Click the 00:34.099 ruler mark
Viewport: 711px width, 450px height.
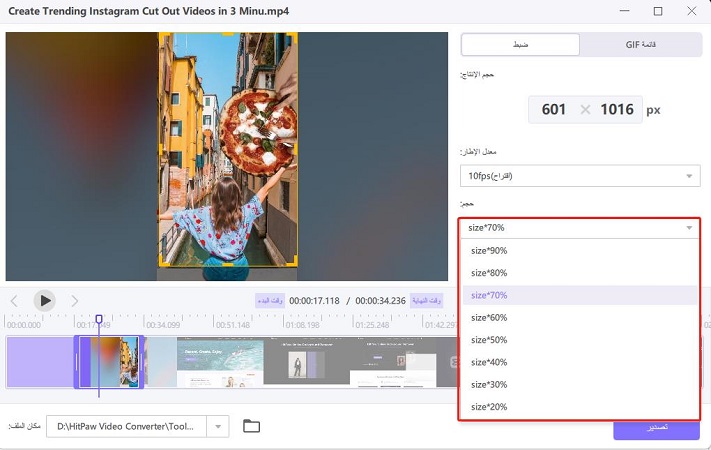(163, 325)
